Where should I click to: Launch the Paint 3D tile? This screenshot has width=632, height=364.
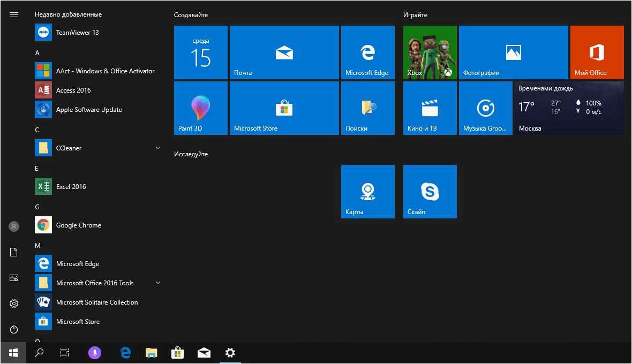point(201,108)
